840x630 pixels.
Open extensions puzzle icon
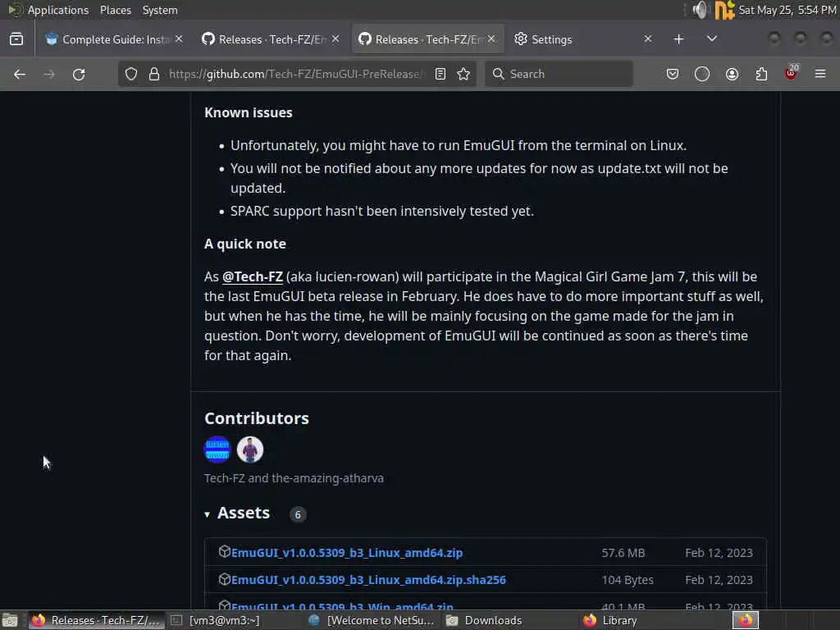tap(761, 74)
